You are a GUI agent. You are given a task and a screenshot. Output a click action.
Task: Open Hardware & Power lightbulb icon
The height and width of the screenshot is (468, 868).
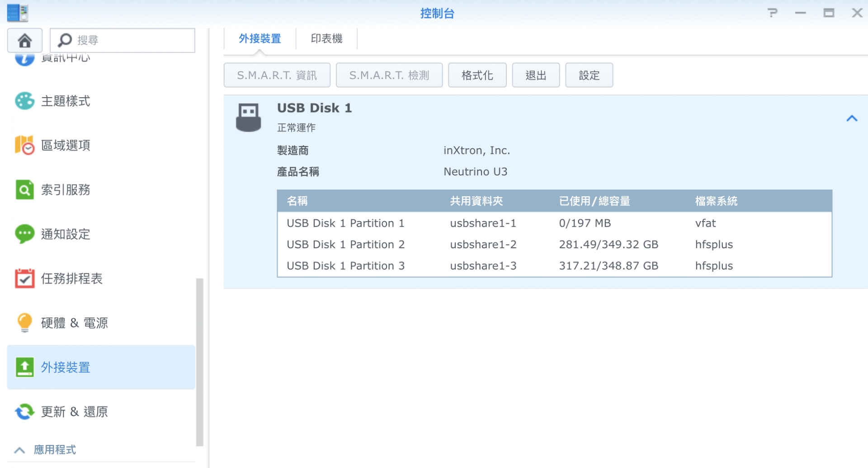point(24,323)
